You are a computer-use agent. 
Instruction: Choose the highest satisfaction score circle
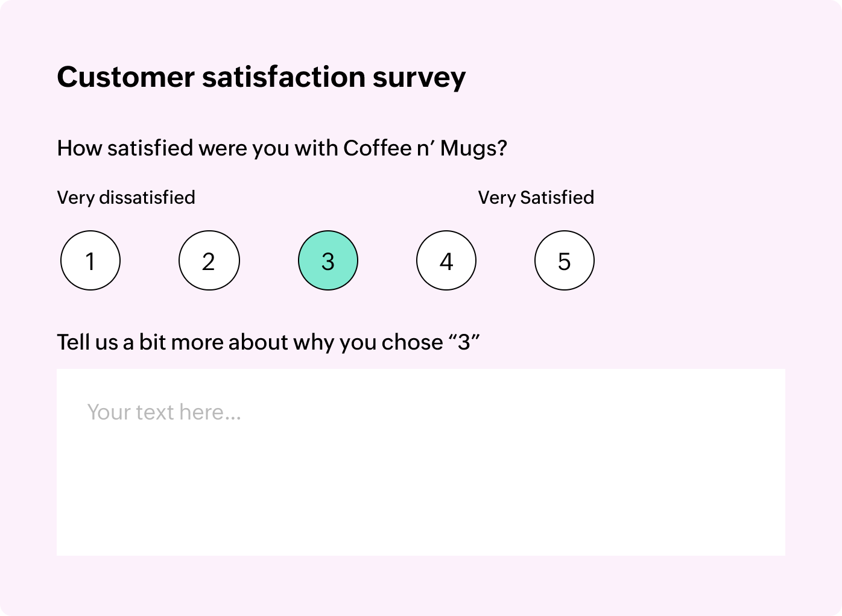565,260
